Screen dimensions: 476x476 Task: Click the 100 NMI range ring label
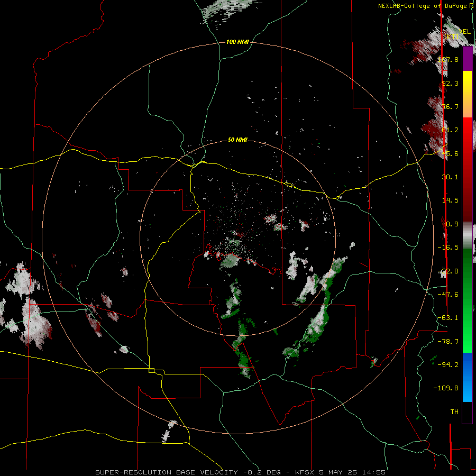pyautogui.click(x=237, y=42)
